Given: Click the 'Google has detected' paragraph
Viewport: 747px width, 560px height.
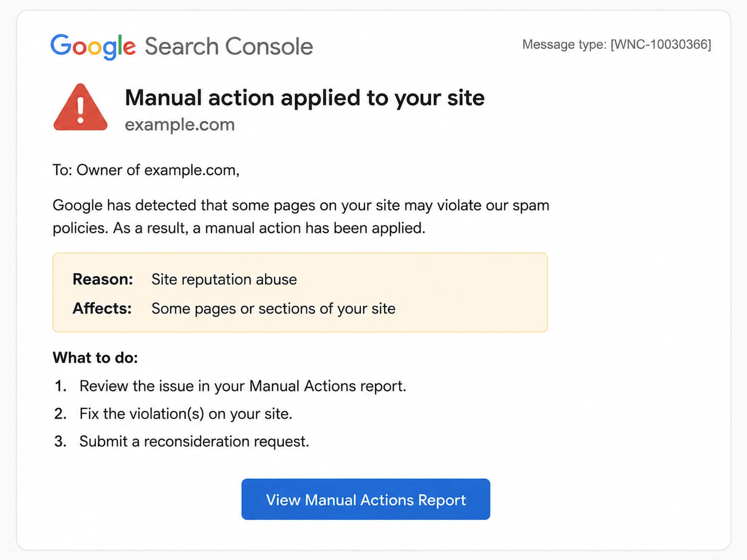Looking at the screenshot, I should [301, 217].
